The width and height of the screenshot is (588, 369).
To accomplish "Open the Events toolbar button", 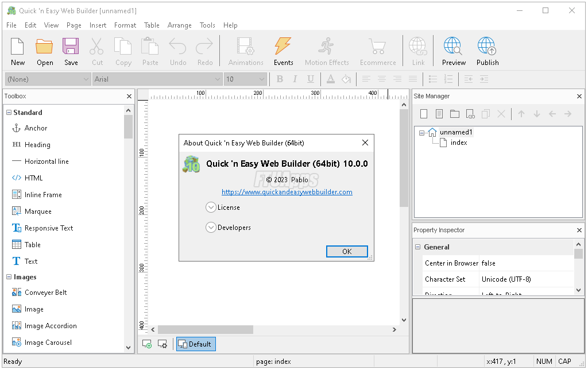I will click(x=283, y=51).
